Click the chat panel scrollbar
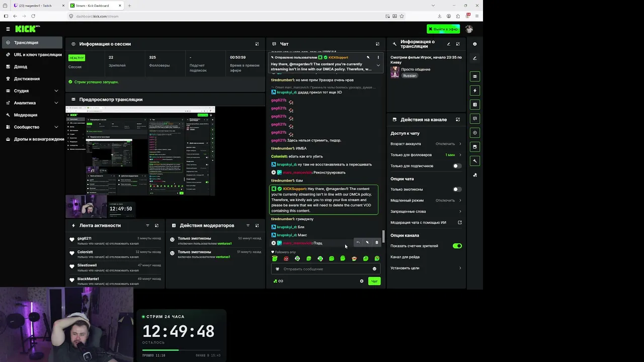Viewport: 644px width, 362px height. [x=383, y=236]
